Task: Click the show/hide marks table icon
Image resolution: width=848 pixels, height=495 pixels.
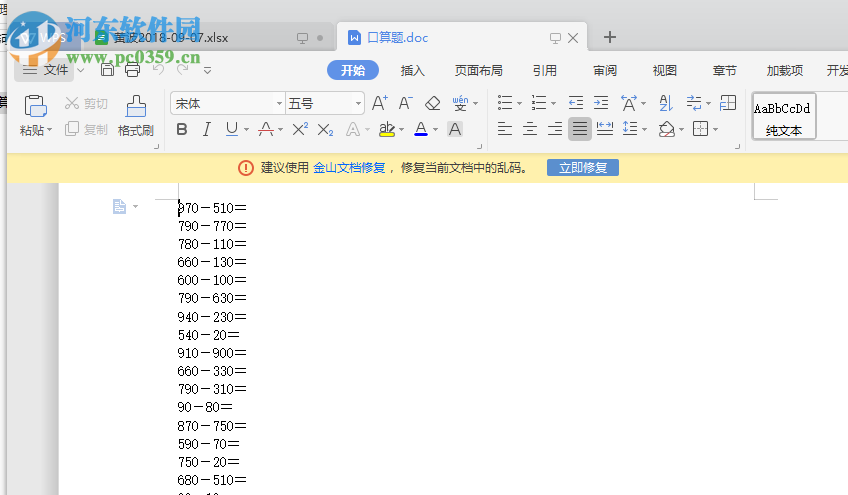Action: click(728, 103)
